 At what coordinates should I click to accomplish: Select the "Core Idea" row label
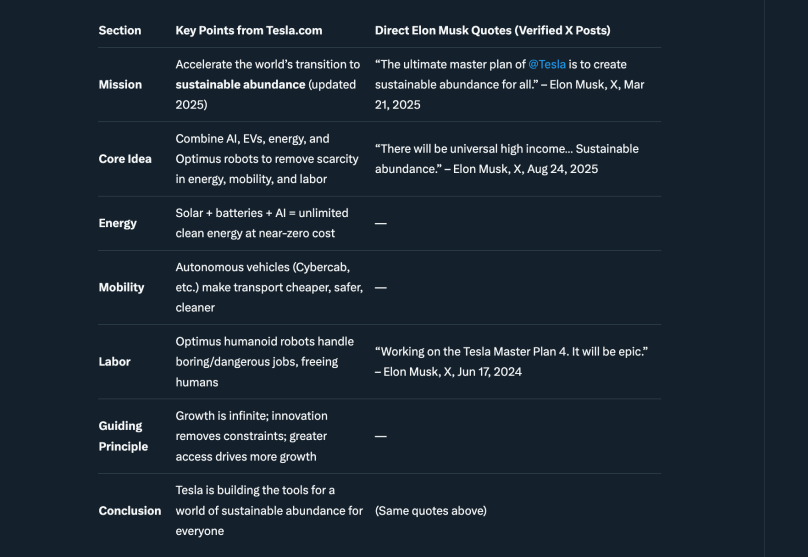coord(125,159)
